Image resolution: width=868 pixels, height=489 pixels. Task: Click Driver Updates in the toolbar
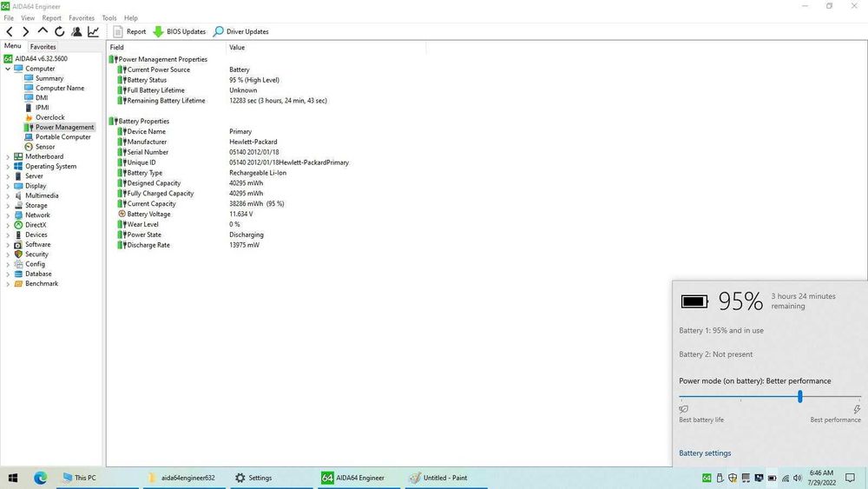(x=240, y=31)
